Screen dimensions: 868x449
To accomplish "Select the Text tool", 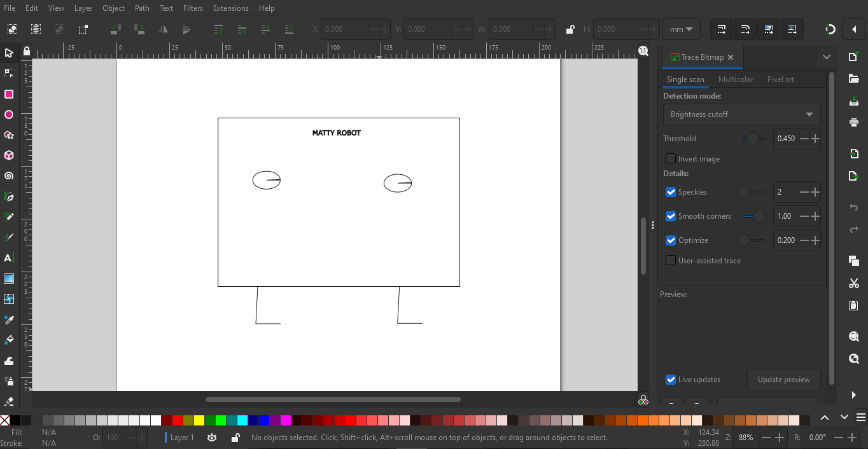I will (9, 258).
